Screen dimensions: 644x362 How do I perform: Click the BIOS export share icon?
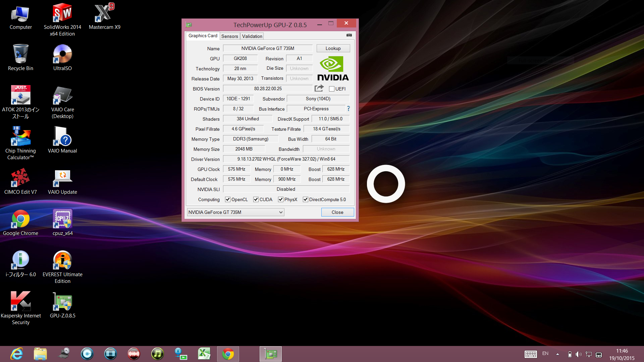tap(319, 88)
